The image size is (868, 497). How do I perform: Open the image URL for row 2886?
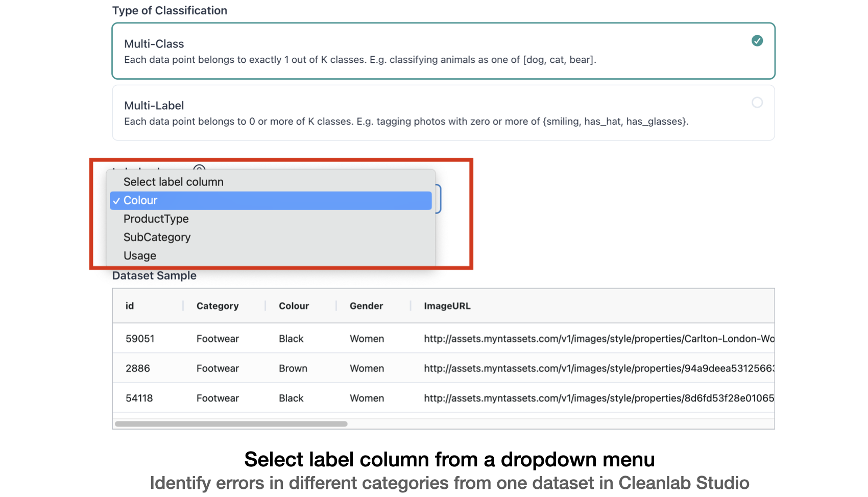click(598, 368)
